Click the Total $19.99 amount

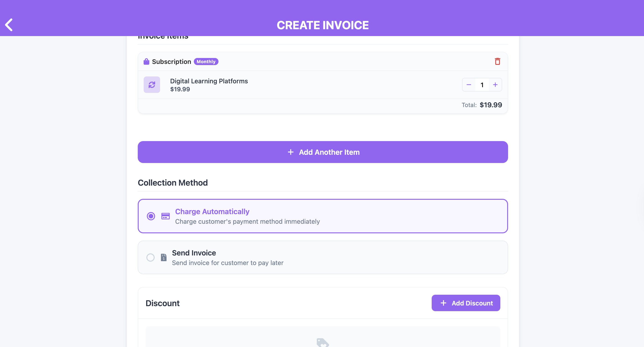point(491,105)
